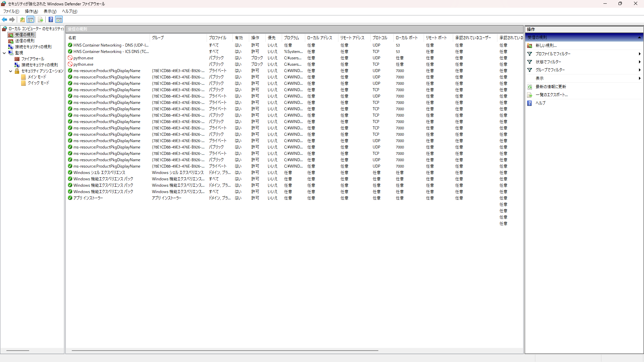Click the Export list toolbar icon

40,19
